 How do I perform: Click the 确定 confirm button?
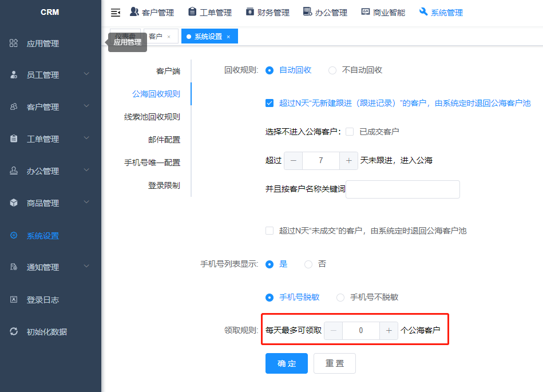point(286,363)
